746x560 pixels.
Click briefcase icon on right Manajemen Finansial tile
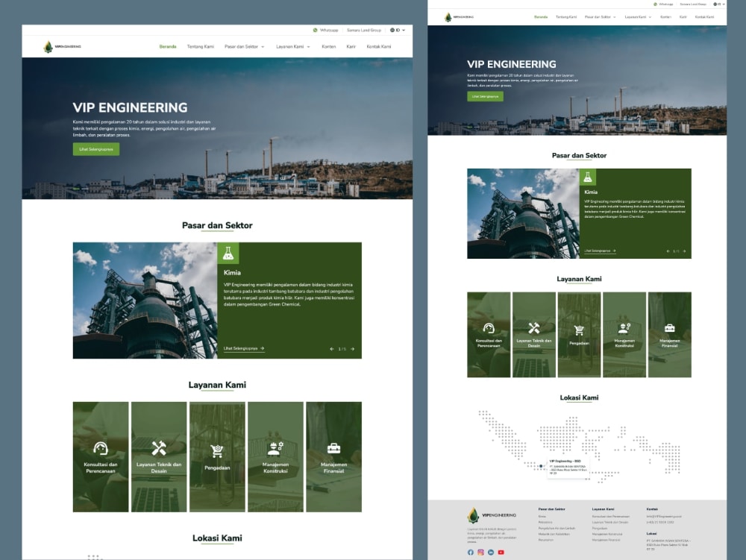669,328
